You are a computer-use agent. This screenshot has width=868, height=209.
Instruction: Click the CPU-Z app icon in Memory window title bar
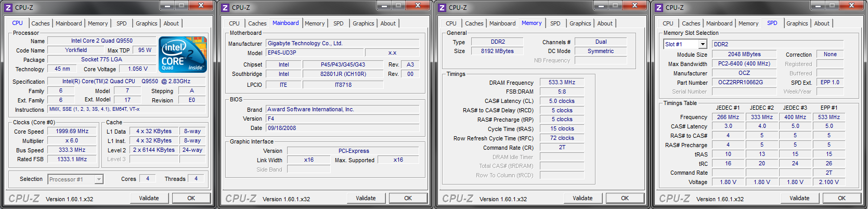(442, 7)
